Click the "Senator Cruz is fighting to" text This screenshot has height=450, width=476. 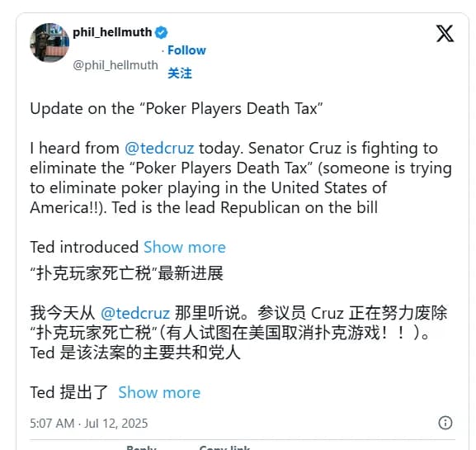click(343, 149)
